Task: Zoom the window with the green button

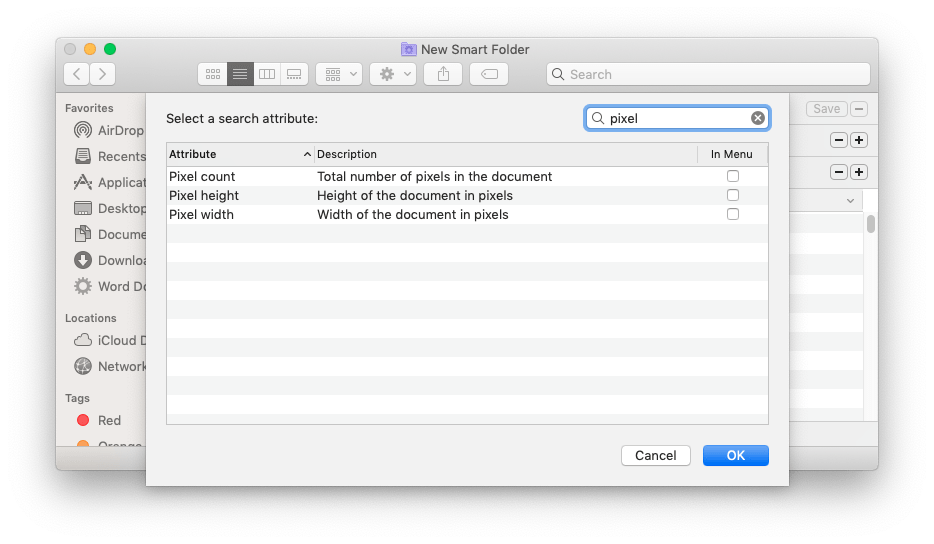Action: (x=110, y=49)
